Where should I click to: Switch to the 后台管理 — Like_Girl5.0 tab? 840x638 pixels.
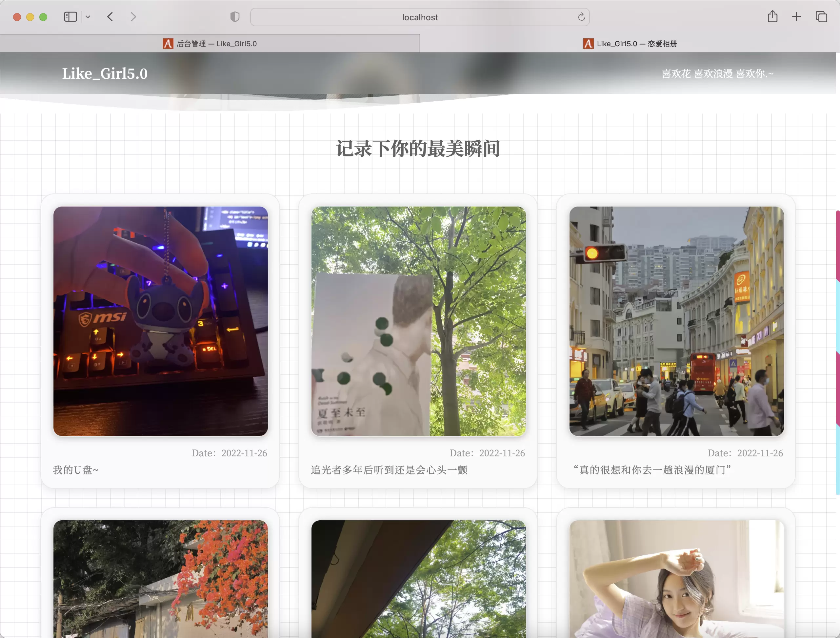210,44
